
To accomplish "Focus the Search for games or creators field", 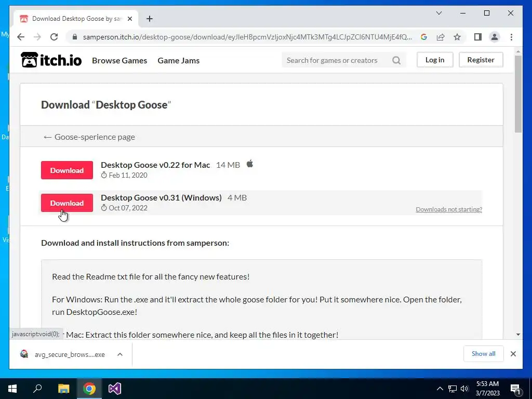I will point(338,60).
